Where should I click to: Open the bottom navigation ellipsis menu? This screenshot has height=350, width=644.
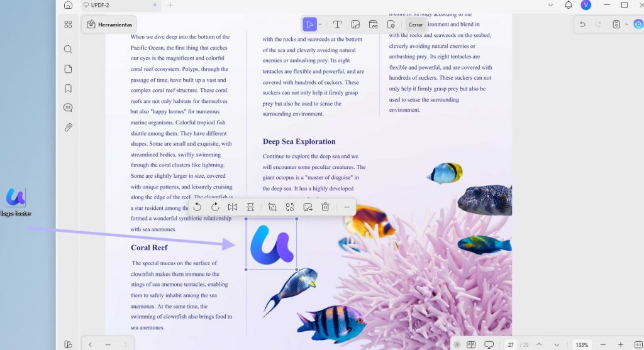click(108, 345)
